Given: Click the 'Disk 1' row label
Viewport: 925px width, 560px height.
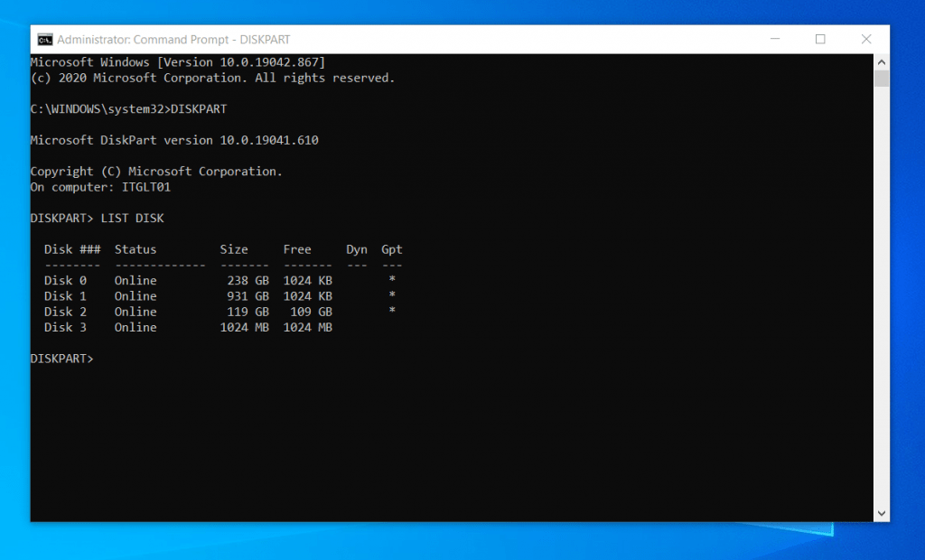Looking at the screenshot, I should pyautogui.click(x=65, y=296).
